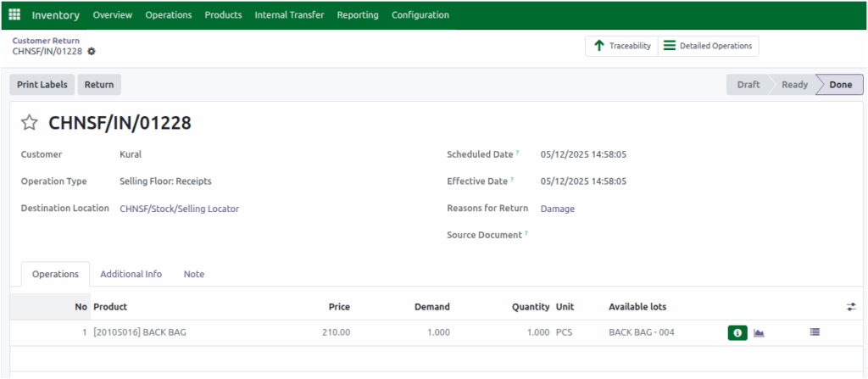
Task: Click the Price column header
Action: click(x=339, y=306)
